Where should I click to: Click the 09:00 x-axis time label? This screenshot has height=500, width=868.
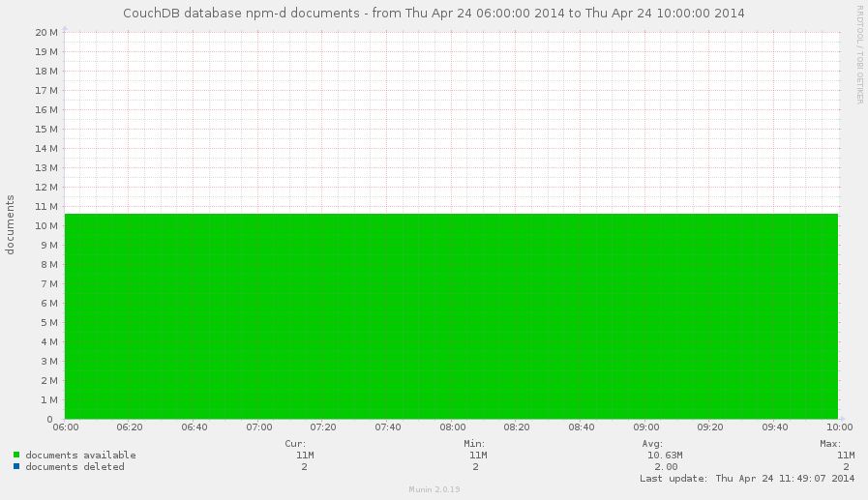[646, 427]
